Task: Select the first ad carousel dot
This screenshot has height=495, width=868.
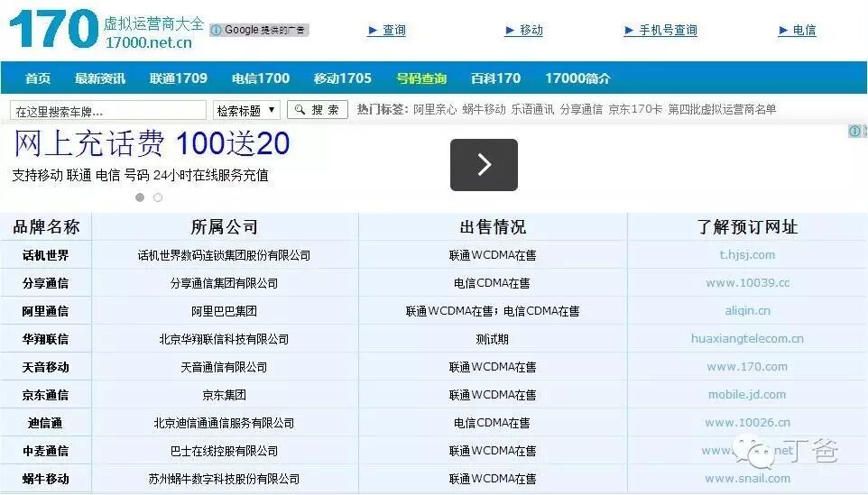Action: coord(140,197)
